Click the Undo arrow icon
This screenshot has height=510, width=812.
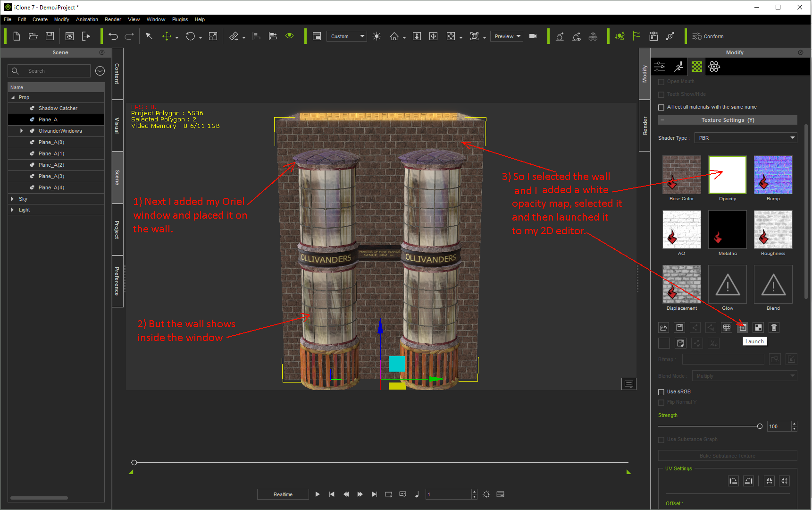tap(113, 36)
